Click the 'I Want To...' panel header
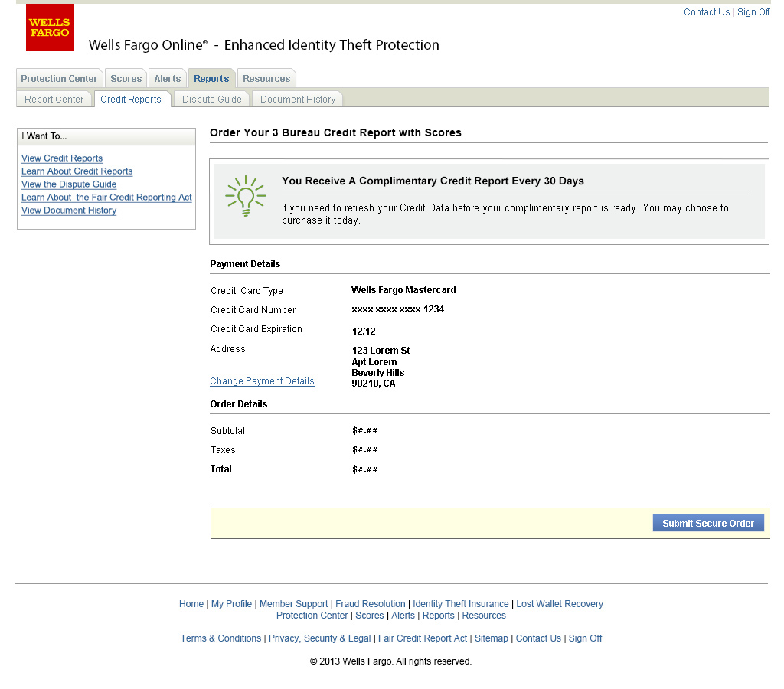 (106, 136)
